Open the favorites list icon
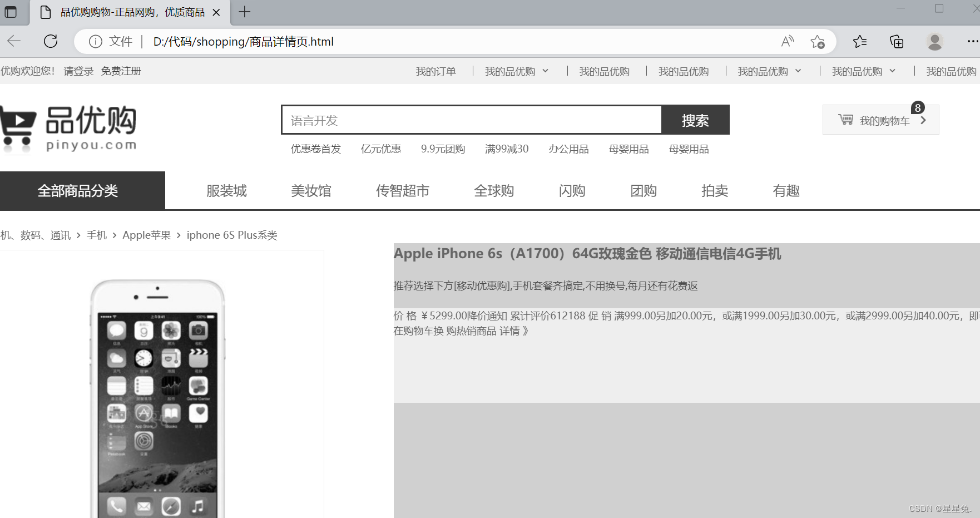Screen dimensions: 980x518 coord(860,42)
